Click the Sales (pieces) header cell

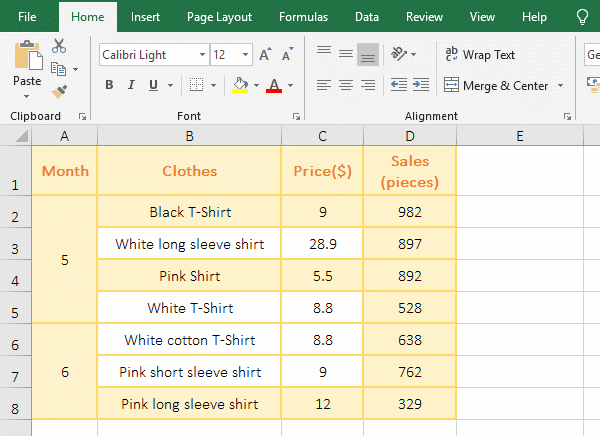pos(410,171)
